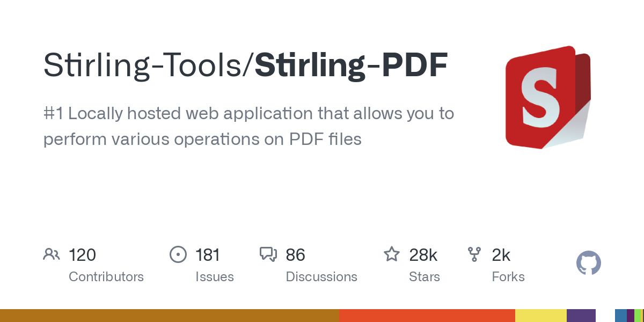This screenshot has height=322, width=644.
Task: Click the Stars star icon
Action: pos(391,254)
